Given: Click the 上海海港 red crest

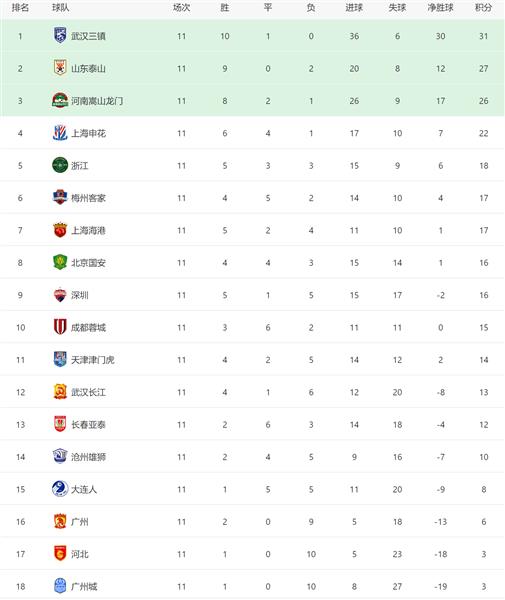Looking at the screenshot, I should tap(60, 230).
